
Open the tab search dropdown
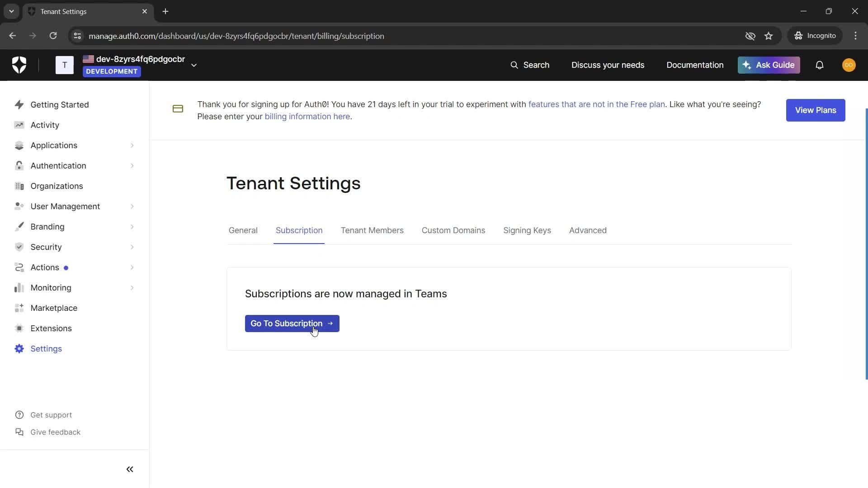point(11,11)
